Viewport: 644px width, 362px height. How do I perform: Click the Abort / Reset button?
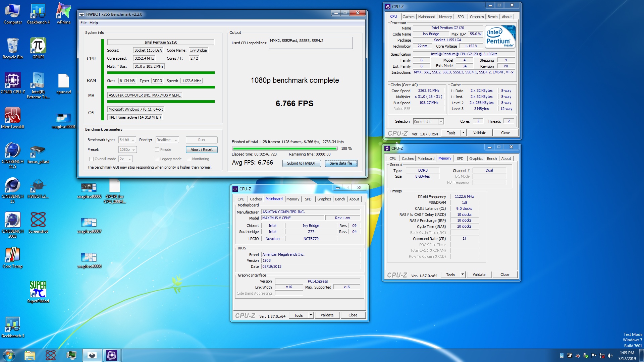pyautogui.click(x=202, y=149)
